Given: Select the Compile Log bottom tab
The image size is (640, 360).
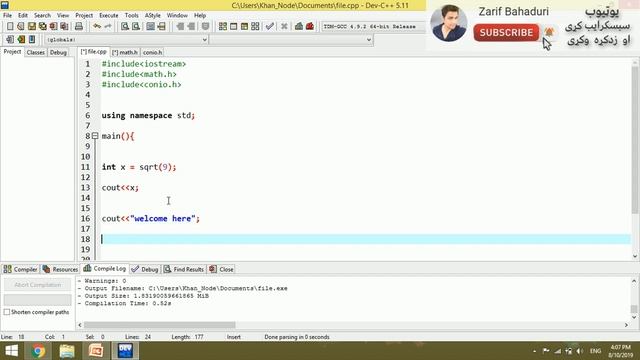Looking at the screenshot, I should pos(104,269).
